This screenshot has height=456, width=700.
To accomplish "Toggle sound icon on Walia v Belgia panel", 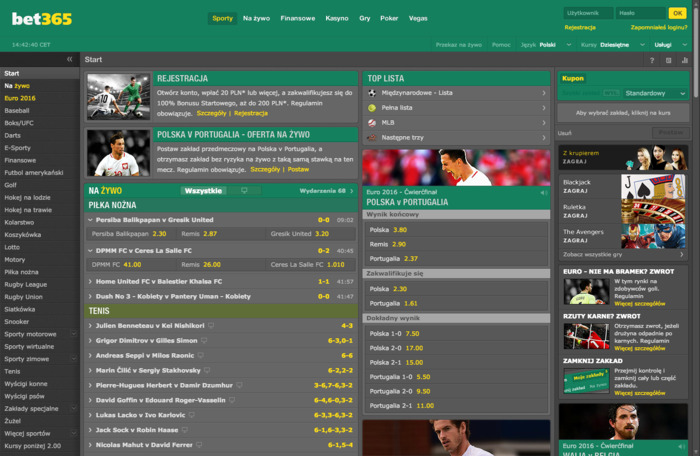I will point(682,446).
